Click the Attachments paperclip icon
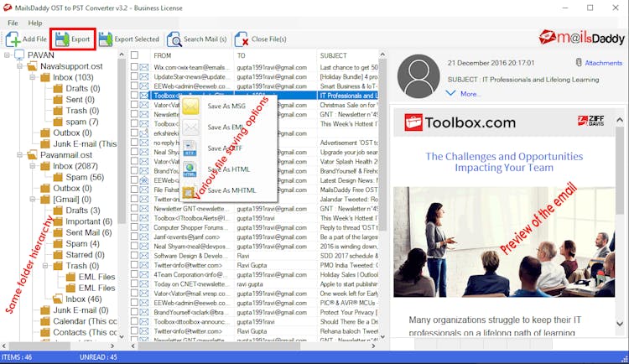629x364 pixels. 579,63
